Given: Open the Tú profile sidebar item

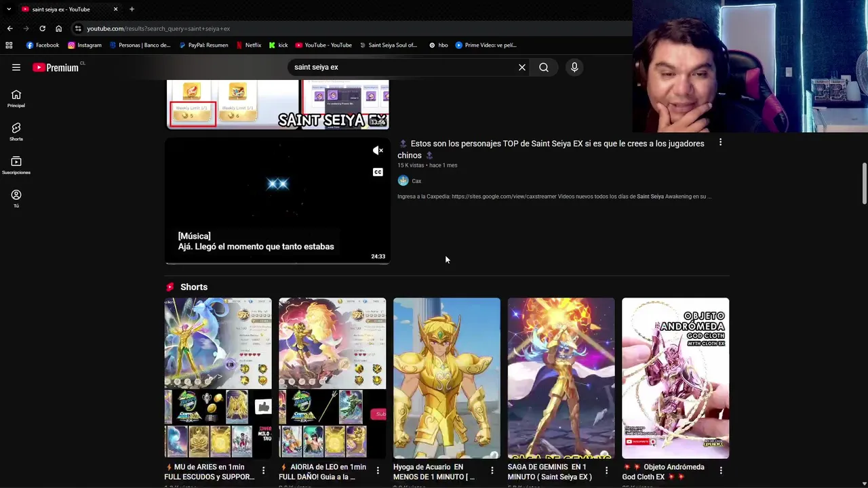Looking at the screenshot, I should [x=16, y=199].
